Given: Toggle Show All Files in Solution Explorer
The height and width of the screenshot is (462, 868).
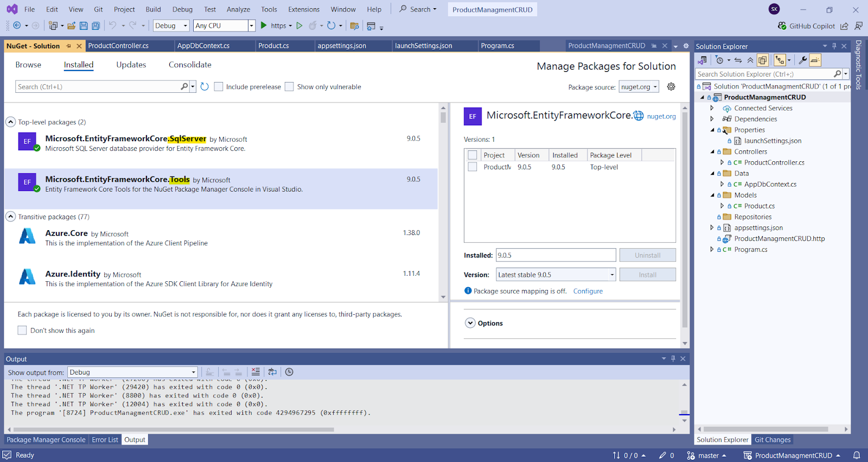Looking at the screenshot, I should [763, 60].
